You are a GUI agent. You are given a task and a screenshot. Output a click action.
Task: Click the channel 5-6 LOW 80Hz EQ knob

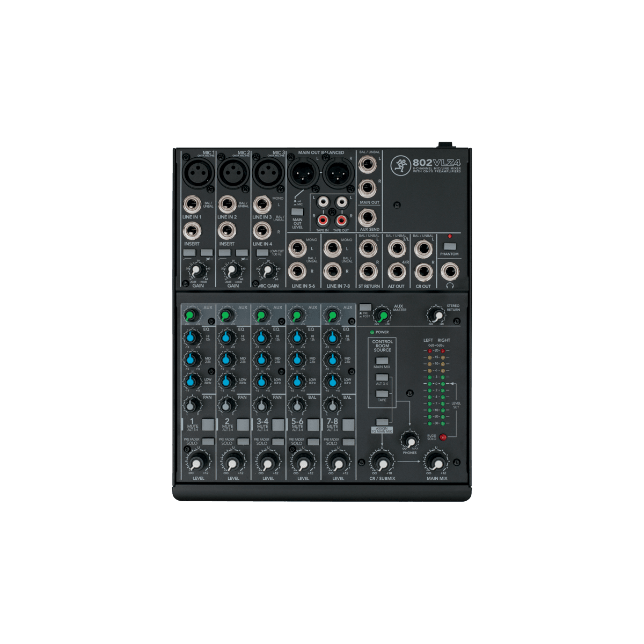click(297, 381)
